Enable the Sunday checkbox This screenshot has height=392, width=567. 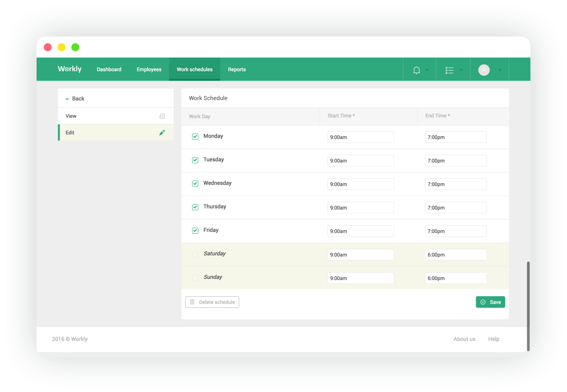pos(195,278)
